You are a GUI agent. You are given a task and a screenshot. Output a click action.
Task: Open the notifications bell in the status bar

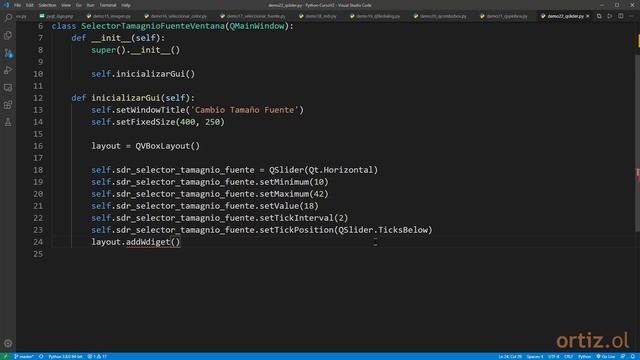coord(633,356)
